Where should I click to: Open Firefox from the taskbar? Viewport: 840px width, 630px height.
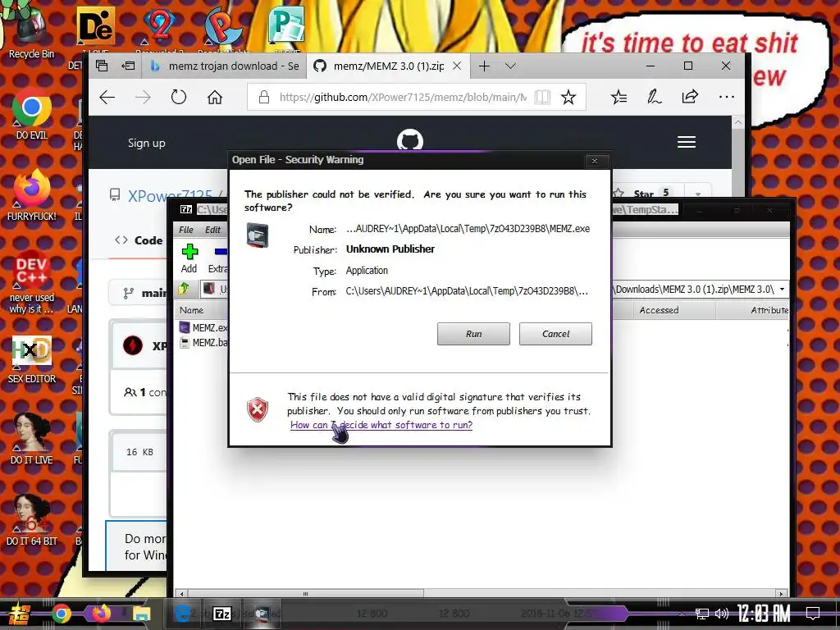101,613
